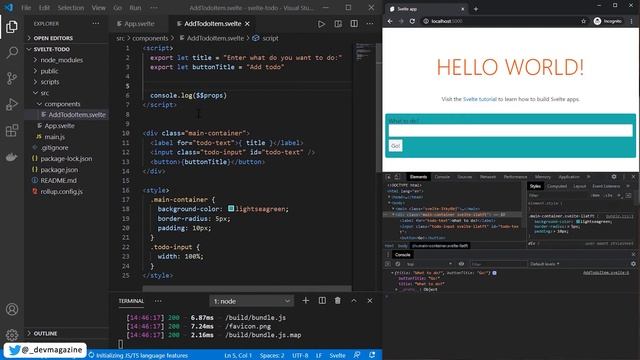Open editor More Actions ellipsis
Viewport: 640px width, 360px height.
[370, 24]
